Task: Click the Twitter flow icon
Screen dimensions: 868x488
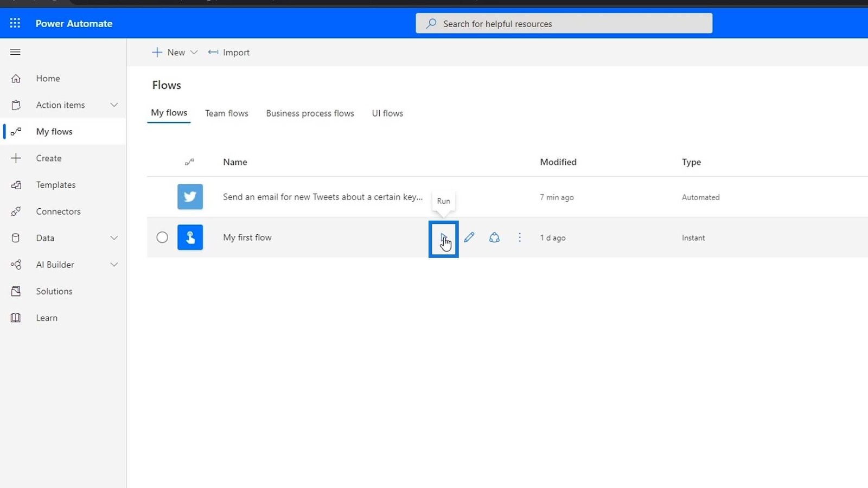Action: [x=190, y=197]
